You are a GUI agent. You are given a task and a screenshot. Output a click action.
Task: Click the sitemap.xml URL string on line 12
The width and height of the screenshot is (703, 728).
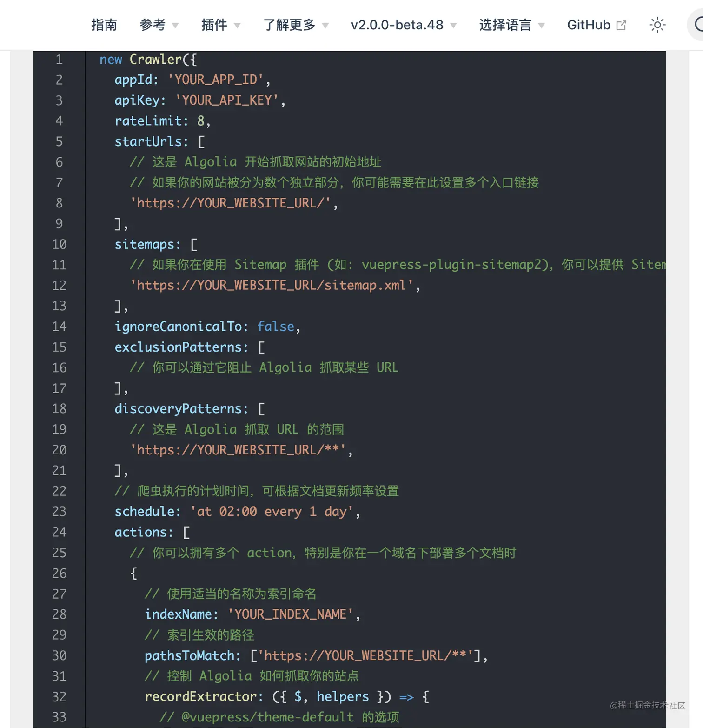[272, 285]
